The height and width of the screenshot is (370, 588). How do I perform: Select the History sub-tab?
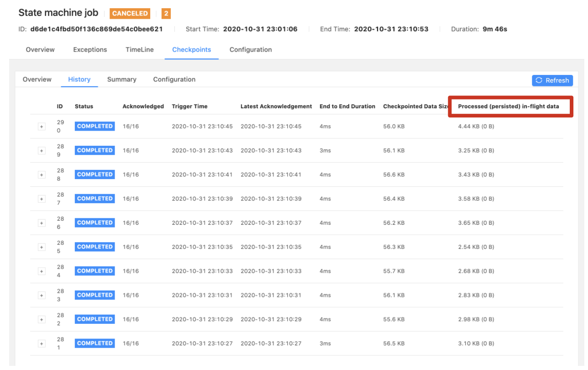pos(79,79)
